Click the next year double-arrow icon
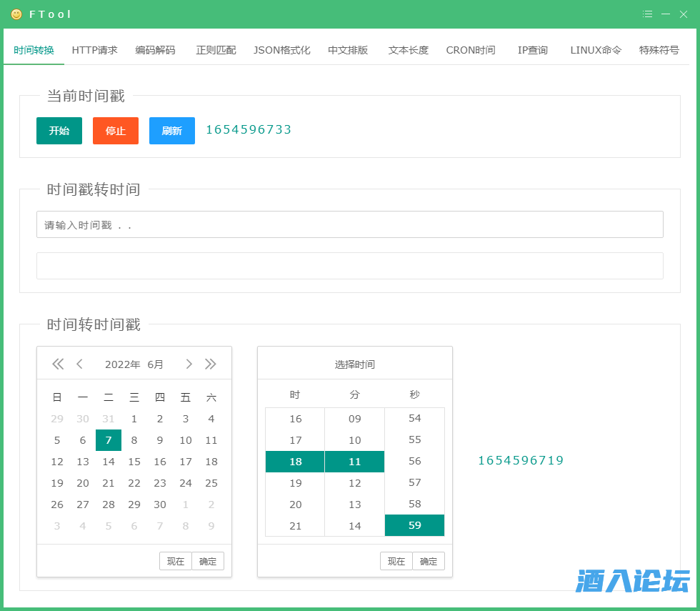Viewport: 700px width, 611px height. (210, 364)
